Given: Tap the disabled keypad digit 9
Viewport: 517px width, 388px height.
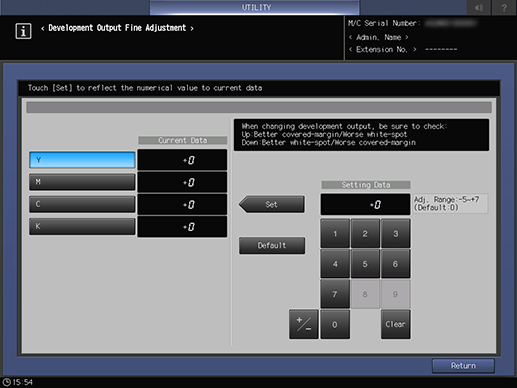Looking at the screenshot, I should tap(396, 294).
